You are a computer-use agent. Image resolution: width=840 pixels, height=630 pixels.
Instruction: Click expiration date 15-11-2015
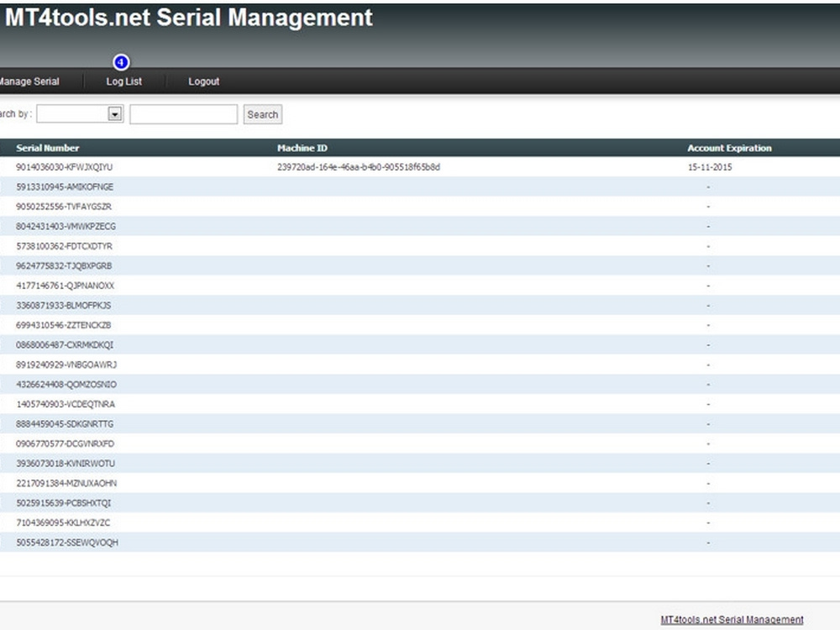pos(709,167)
